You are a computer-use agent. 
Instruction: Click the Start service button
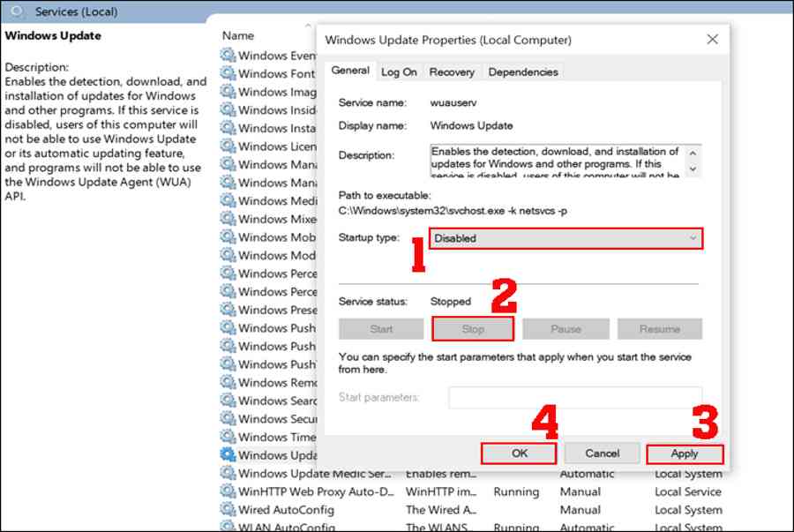click(x=381, y=329)
